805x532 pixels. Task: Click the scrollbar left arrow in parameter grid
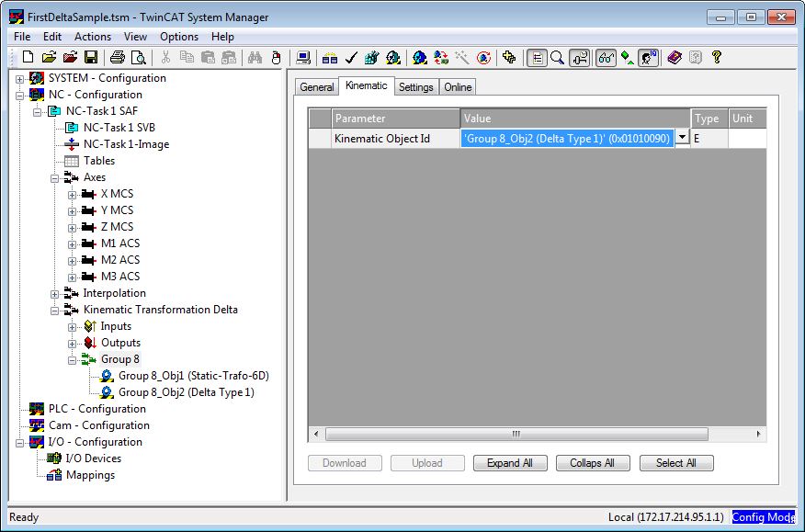click(x=316, y=434)
